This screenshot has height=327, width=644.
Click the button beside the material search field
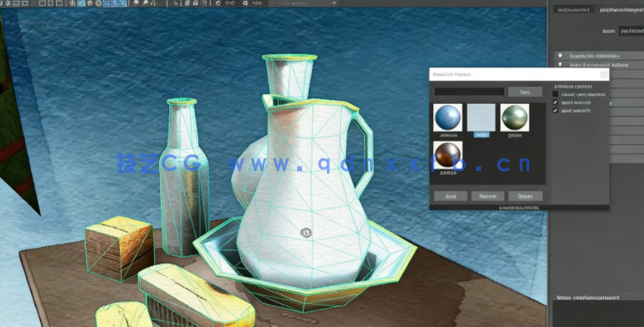tap(525, 92)
